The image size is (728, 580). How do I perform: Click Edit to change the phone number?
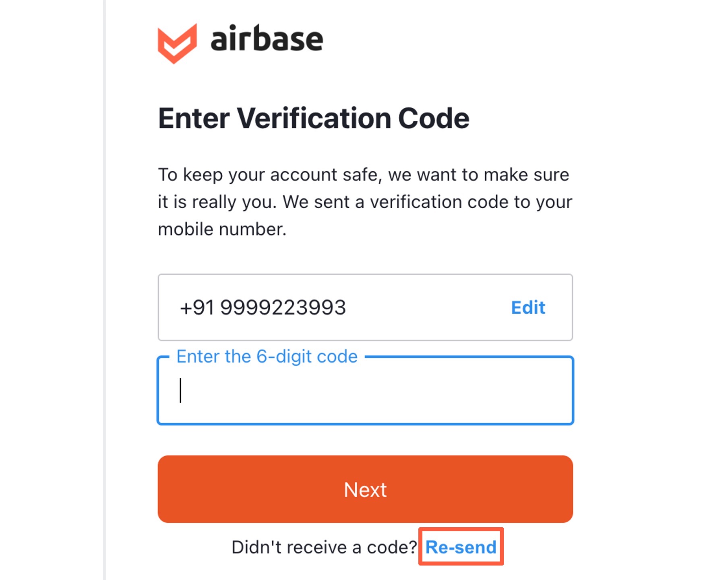click(528, 308)
